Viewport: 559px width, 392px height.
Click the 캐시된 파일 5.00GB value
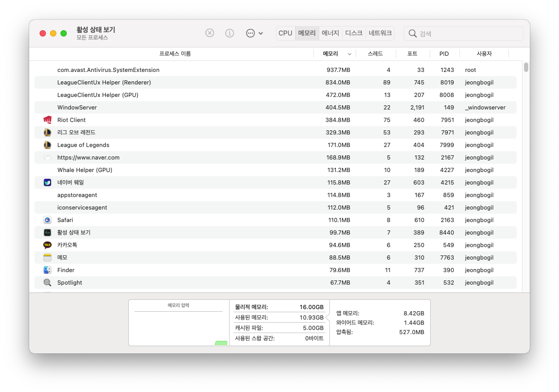click(x=313, y=328)
